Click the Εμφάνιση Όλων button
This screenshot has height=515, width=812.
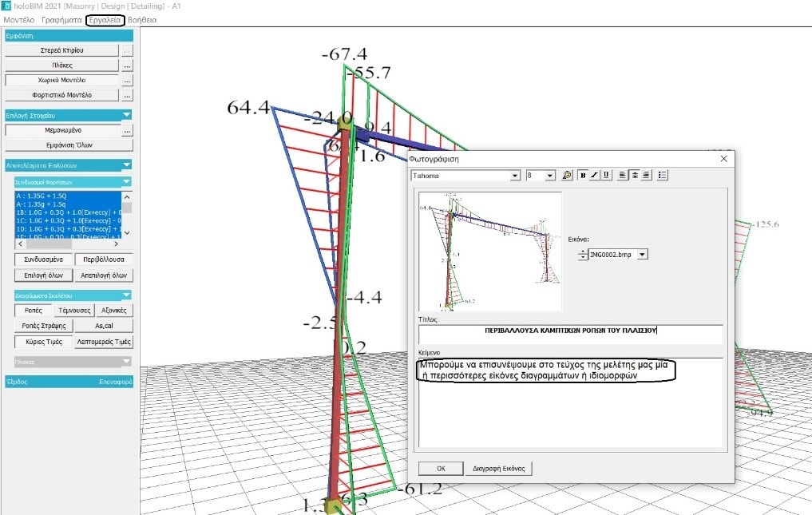(x=69, y=145)
